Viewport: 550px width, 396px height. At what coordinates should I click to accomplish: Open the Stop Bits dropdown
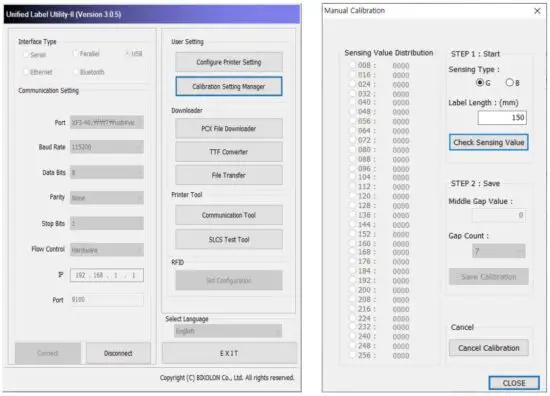pyautogui.click(x=107, y=223)
